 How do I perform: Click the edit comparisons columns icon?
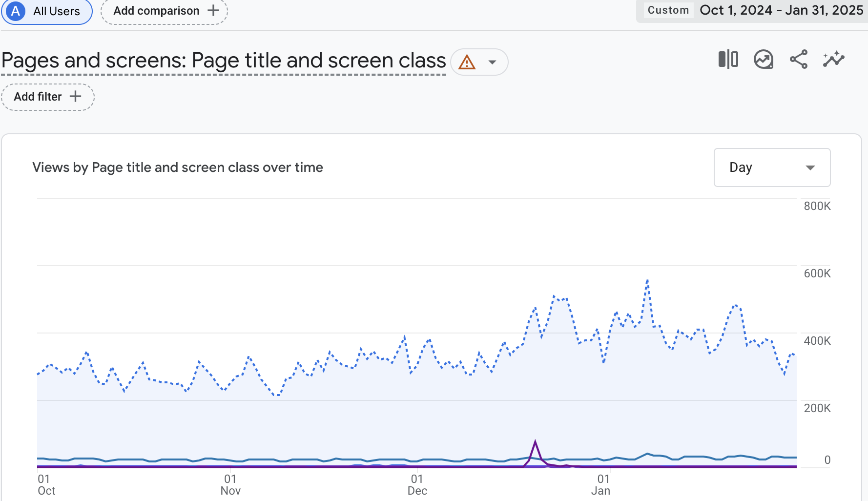[728, 60]
